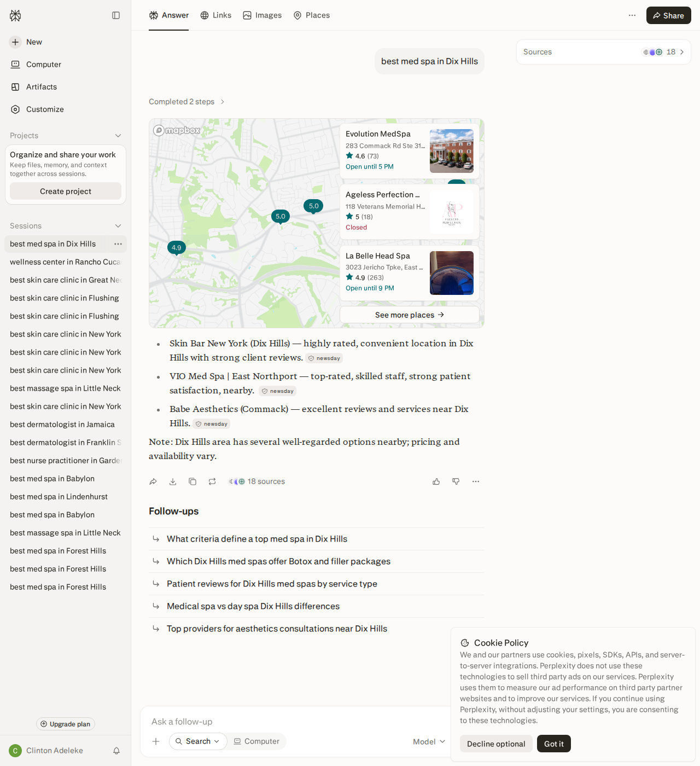Toggle thumbs up on the answer
This screenshot has width=700, height=766.
pos(436,481)
